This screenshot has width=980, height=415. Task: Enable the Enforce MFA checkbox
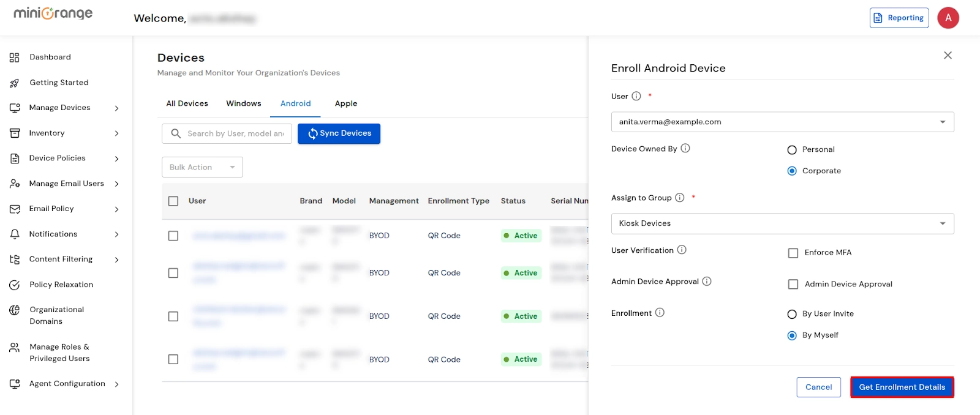point(793,253)
